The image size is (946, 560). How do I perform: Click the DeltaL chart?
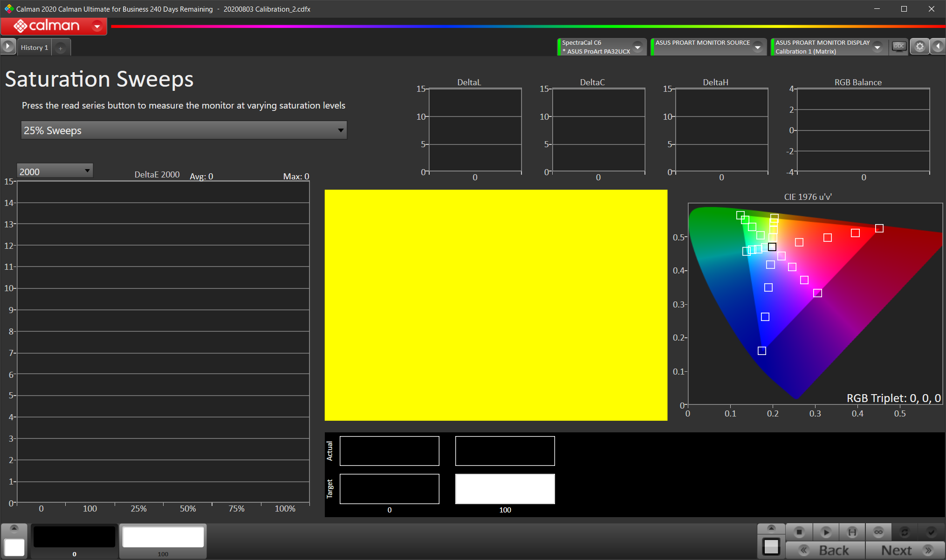click(x=475, y=130)
